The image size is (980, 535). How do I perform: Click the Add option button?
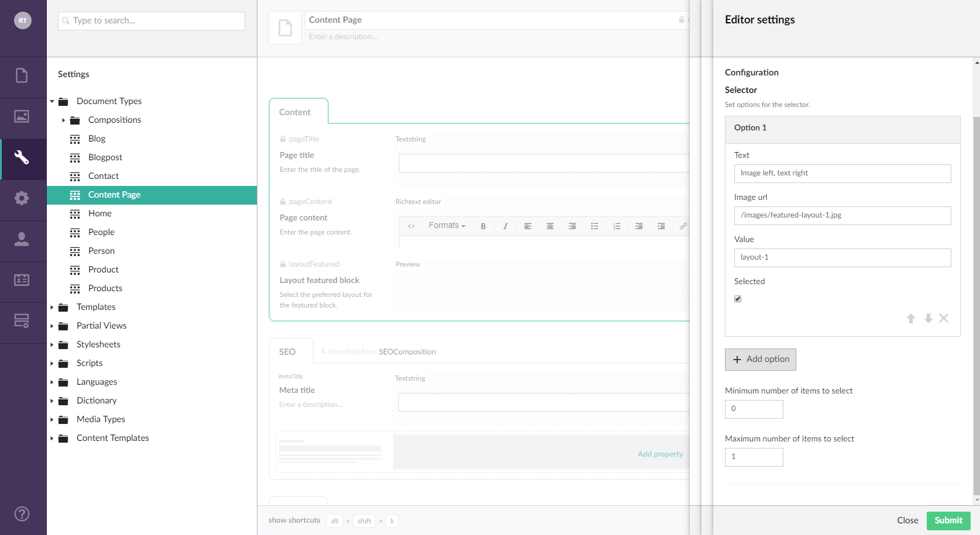pyautogui.click(x=761, y=360)
